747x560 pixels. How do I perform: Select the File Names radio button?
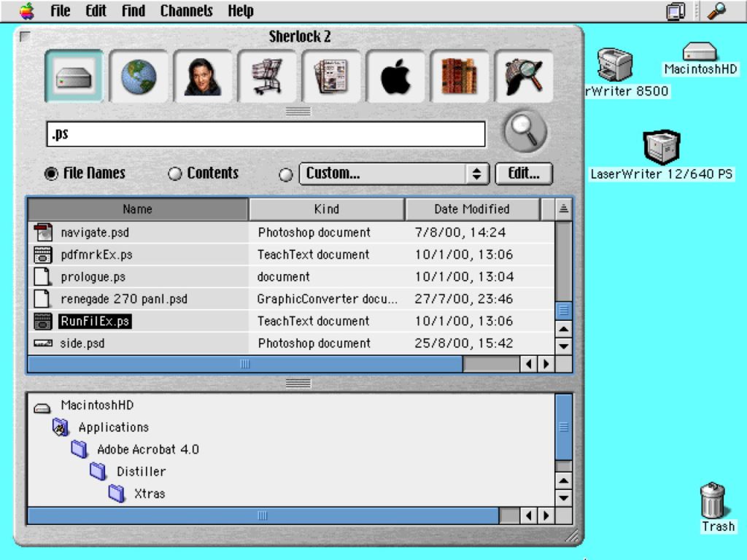click(51, 174)
